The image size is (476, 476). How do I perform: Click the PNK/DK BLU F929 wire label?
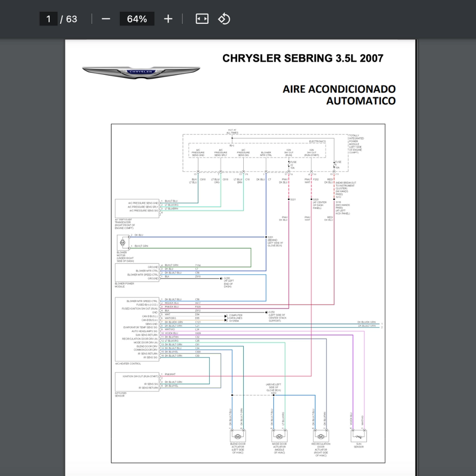182,307
